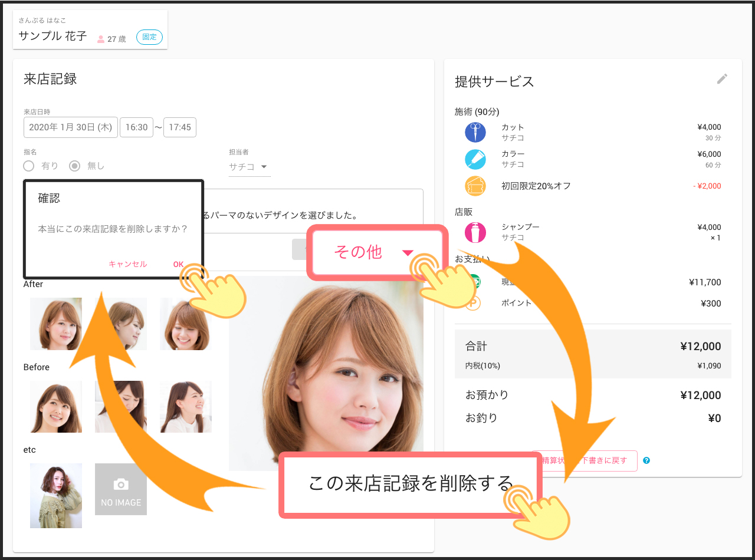Click the blue help question mark icon
Screen dimensions: 755x560
click(646, 460)
